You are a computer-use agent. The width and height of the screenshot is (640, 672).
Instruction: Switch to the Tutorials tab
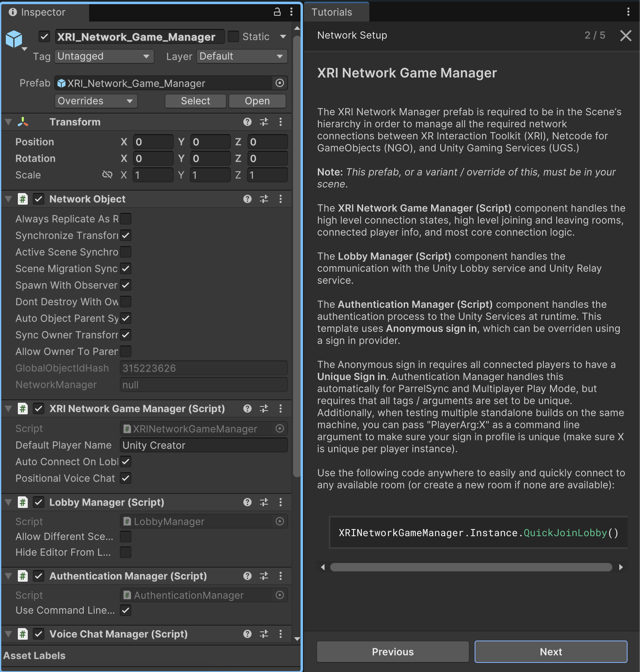coord(336,12)
